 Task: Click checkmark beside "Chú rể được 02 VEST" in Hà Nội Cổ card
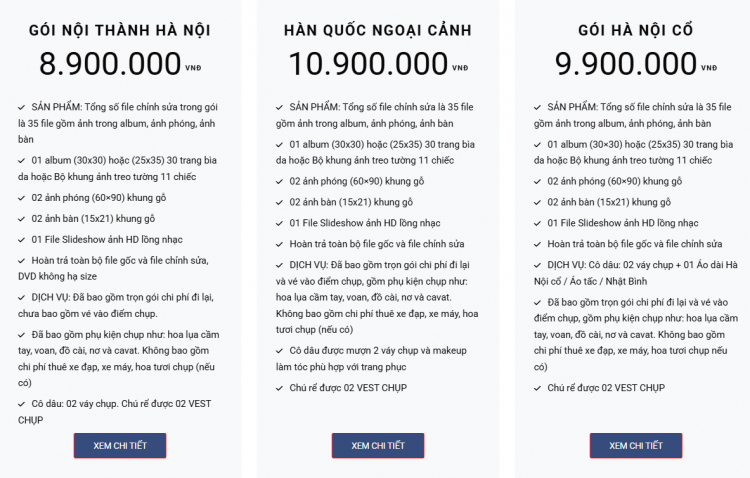click(x=537, y=388)
